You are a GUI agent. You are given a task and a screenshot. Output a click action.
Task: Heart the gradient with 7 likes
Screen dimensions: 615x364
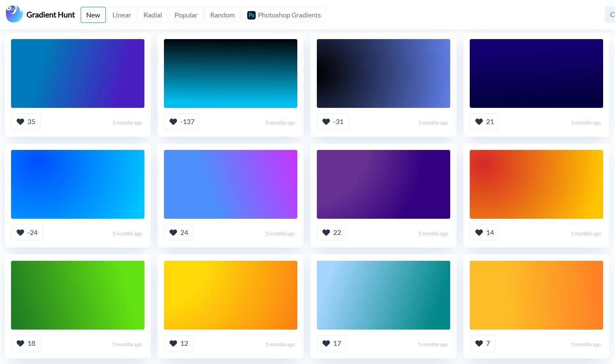(x=479, y=344)
